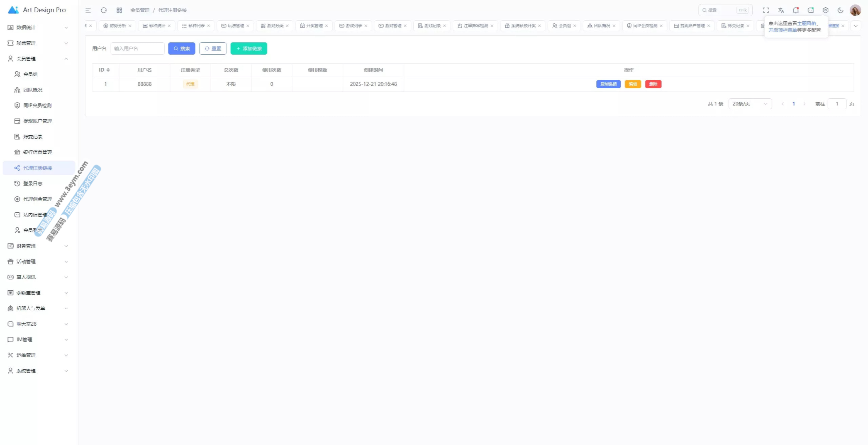
Task: Click the green 添加链接 button
Action: tap(249, 49)
